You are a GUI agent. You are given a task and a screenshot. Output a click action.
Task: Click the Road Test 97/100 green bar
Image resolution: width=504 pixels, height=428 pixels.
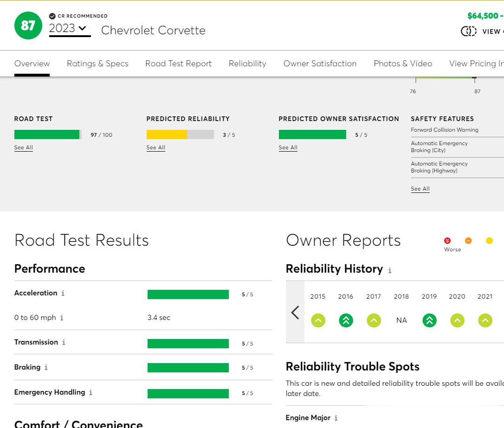click(x=48, y=134)
